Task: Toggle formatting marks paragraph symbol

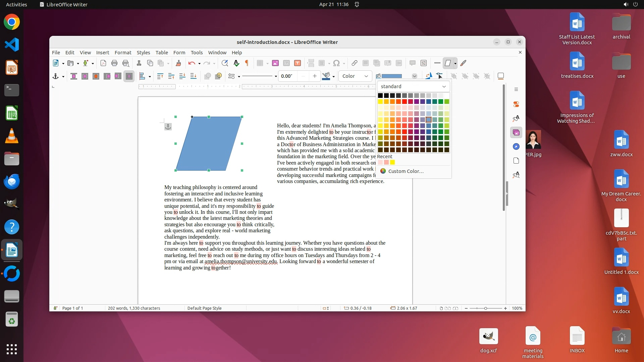Action: click(x=247, y=63)
